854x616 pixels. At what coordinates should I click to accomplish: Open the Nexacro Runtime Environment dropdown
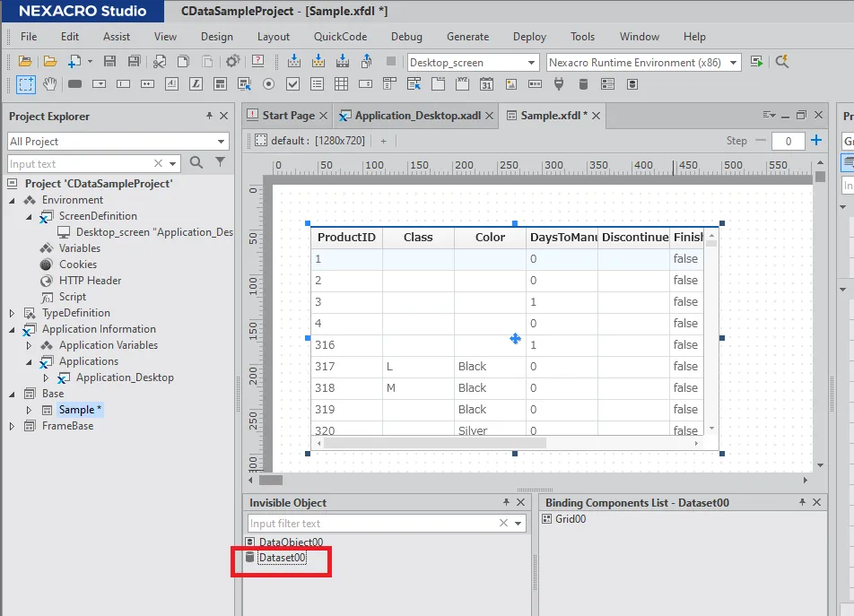[734, 63]
